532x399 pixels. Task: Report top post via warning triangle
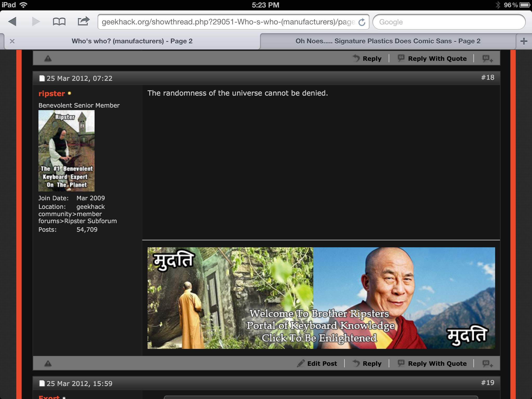pos(48,58)
